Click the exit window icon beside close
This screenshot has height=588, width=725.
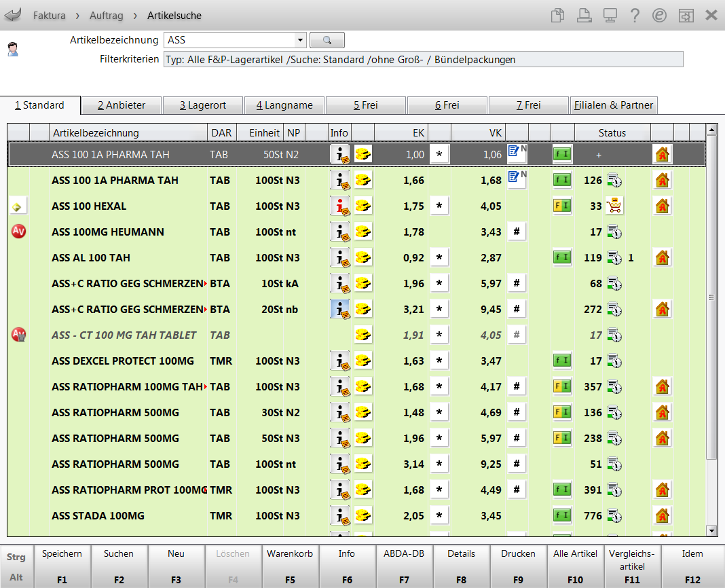686,16
